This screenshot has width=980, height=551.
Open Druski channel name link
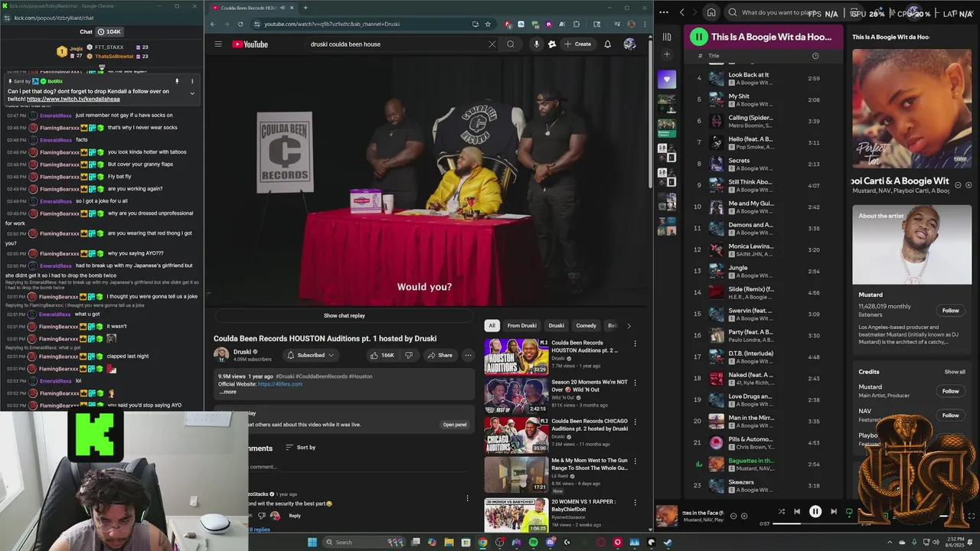pos(242,352)
